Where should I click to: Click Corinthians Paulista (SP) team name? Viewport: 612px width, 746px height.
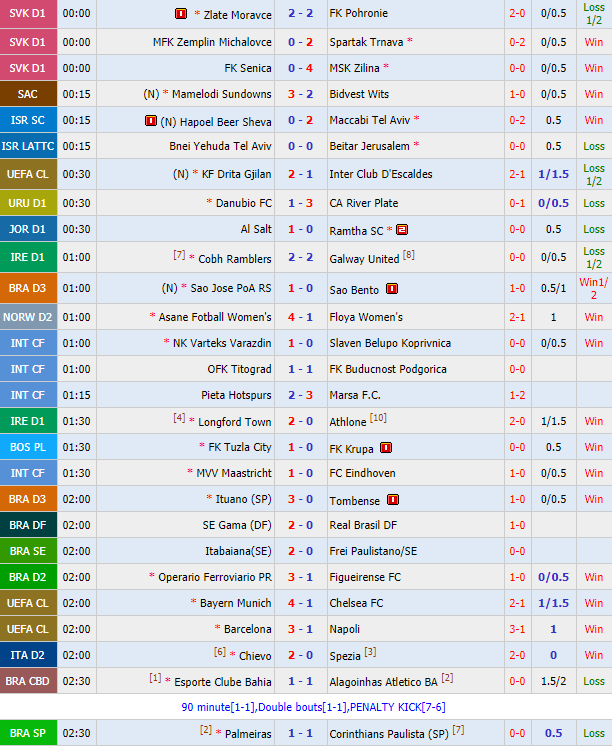(389, 734)
